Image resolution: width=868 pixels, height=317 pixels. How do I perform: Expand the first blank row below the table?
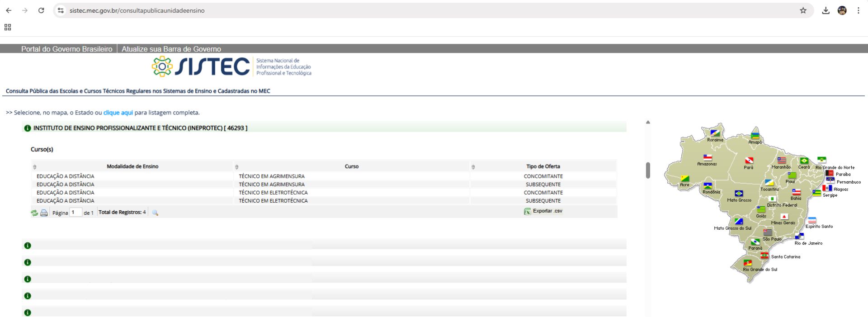pos(28,246)
